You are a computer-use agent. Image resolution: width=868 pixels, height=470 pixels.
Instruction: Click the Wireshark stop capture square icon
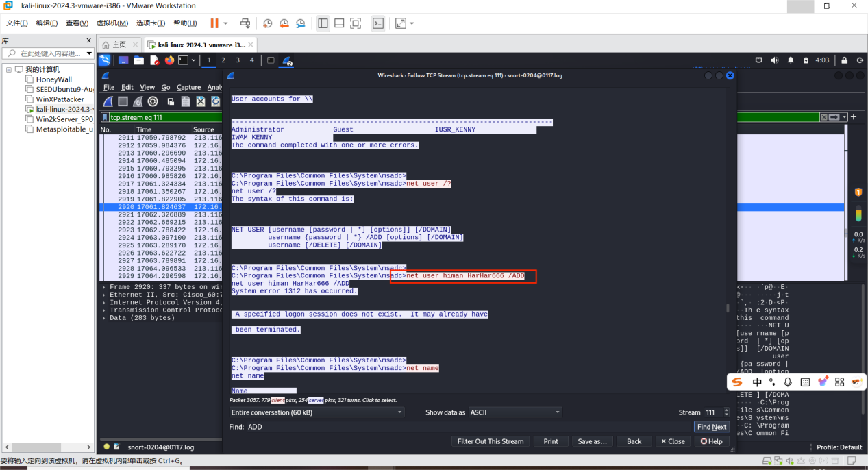tap(123, 101)
